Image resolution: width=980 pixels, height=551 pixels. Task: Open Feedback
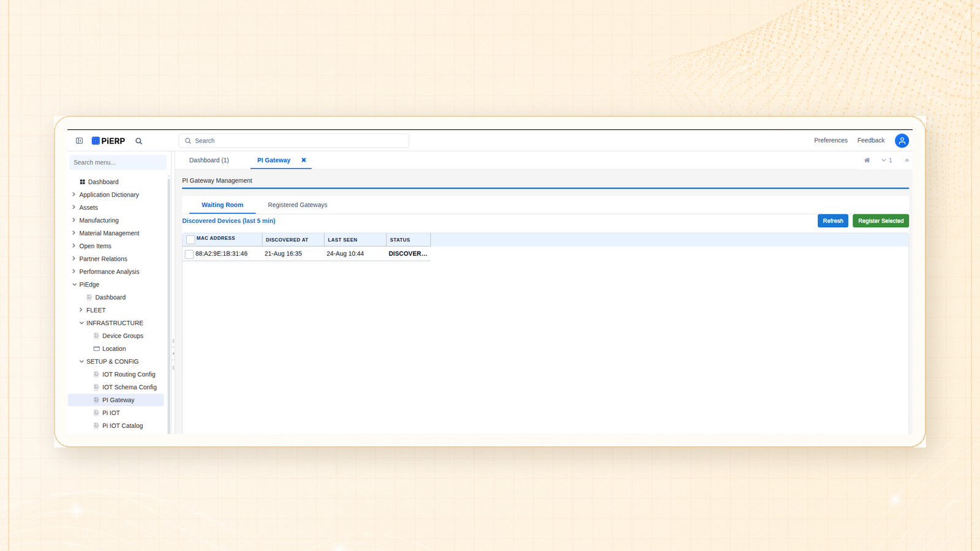click(x=871, y=141)
